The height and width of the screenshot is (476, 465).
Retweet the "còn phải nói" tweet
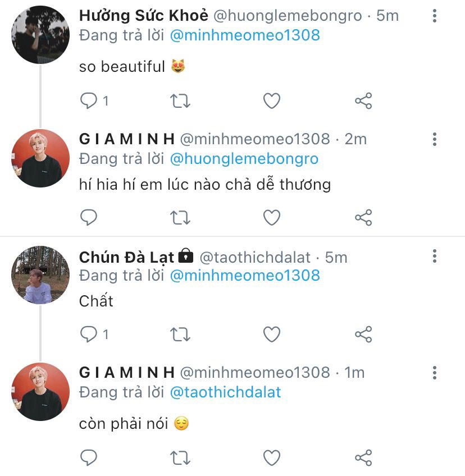(x=180, y=457)
